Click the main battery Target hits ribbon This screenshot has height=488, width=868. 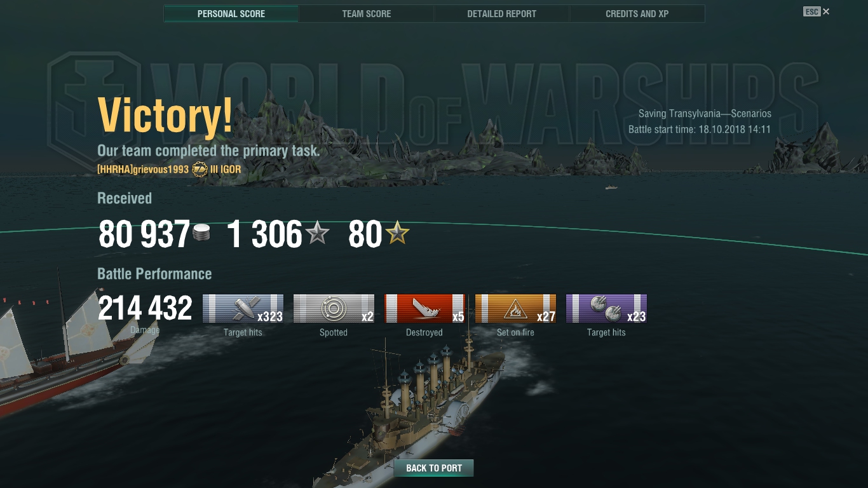pyautogui.click(x=243, y=309)
